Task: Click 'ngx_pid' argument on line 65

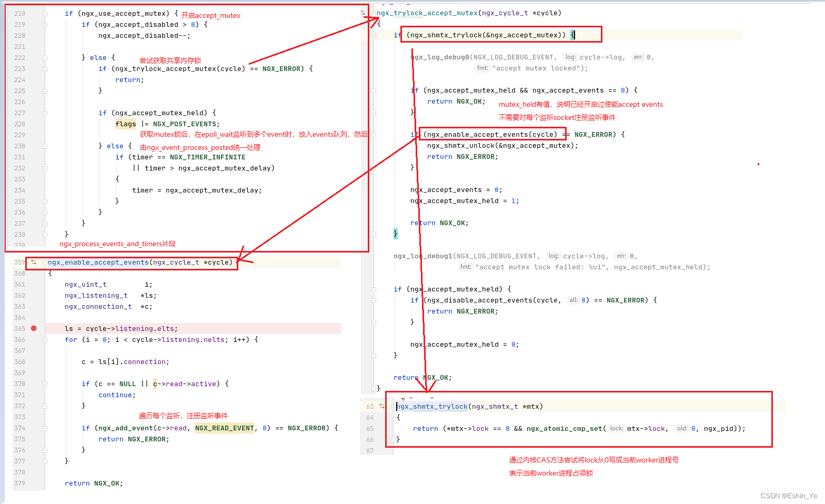Action: click(x=718, y=429)
